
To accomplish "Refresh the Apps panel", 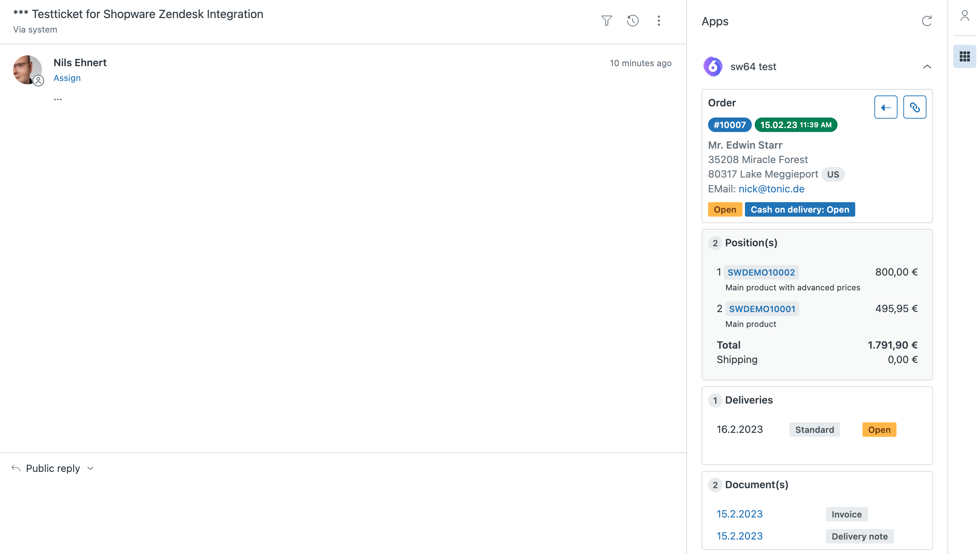I will (927, 21).
